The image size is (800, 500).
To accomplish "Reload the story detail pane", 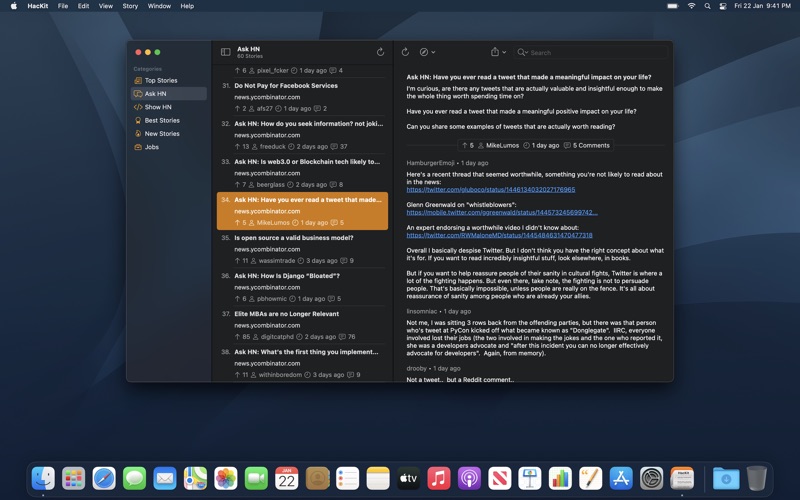I will (x=405, y=52).
